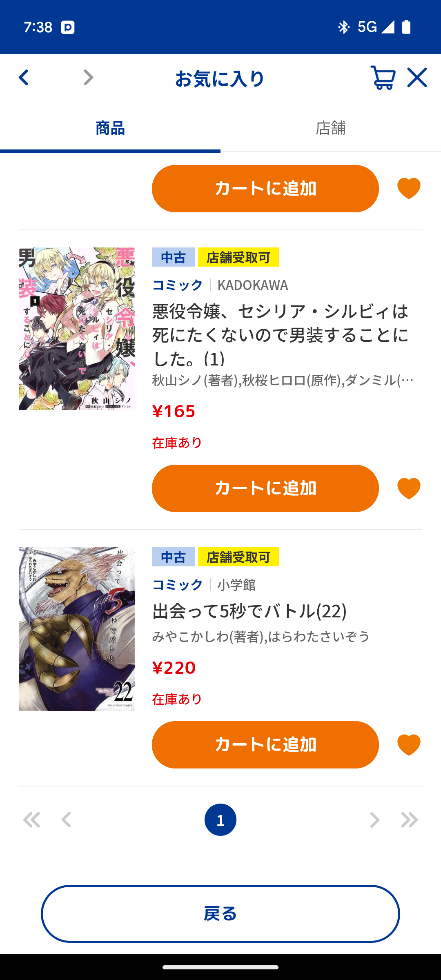441x980 pixels.
Task: Tap the topmost カートに追加 button
Action: (x=265, y=189)
